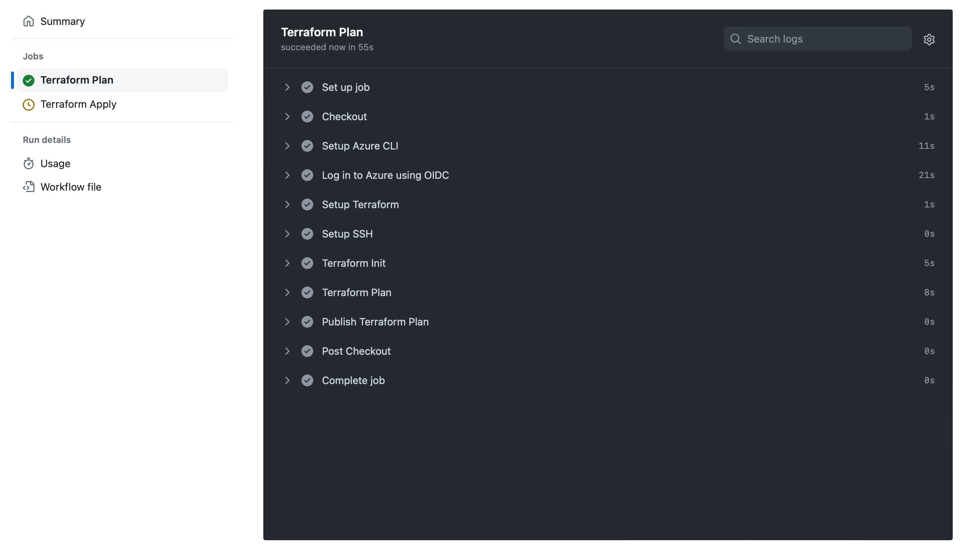This screenshot has height=560, width=963.
Task: Click the settings gear icon top right
Action: [x=929, y=39]
